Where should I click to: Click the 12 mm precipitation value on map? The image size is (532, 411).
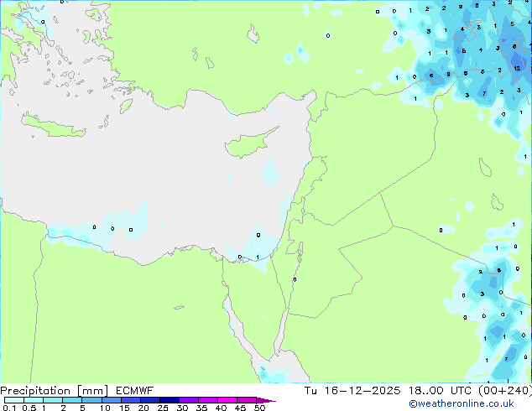coord(517,69)
